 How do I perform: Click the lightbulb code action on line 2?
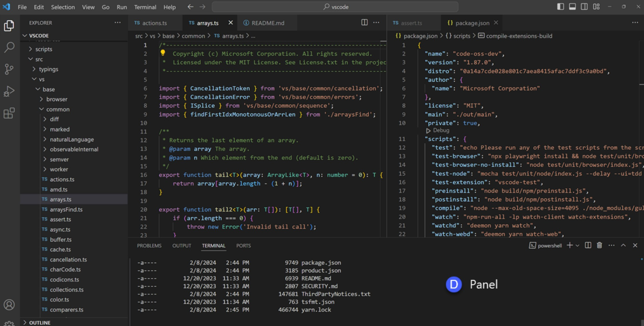pos(163,53)
